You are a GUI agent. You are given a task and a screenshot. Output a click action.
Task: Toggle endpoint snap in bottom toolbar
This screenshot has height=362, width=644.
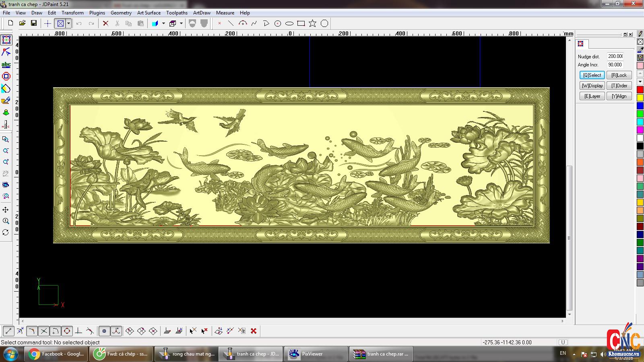click(8, 331)
